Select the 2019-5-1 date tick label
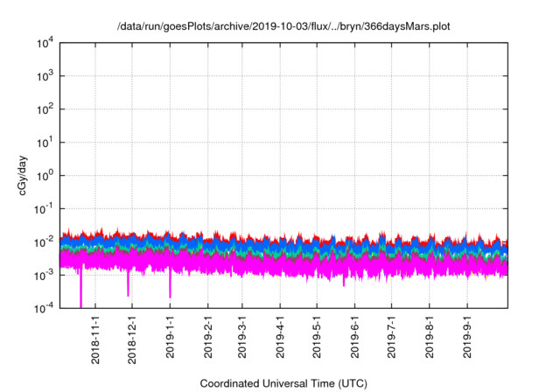 click(x=318, y=338)
